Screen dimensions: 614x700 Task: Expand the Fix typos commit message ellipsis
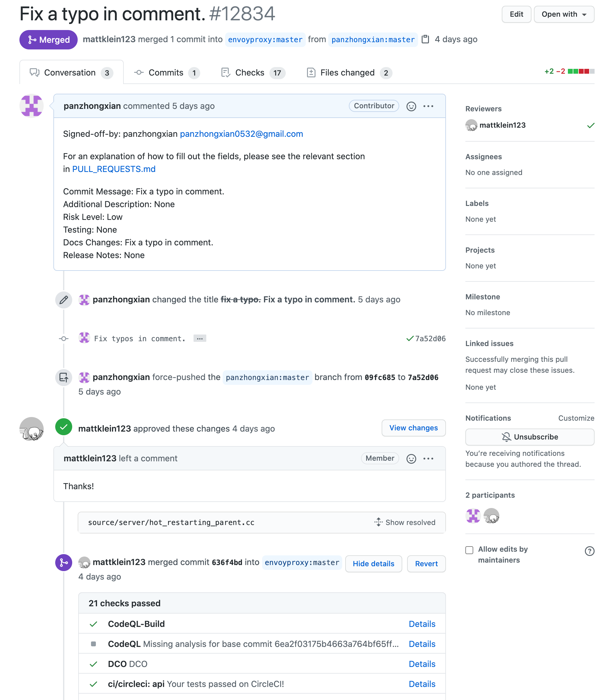pyautogui.click(x=200, y=339)
